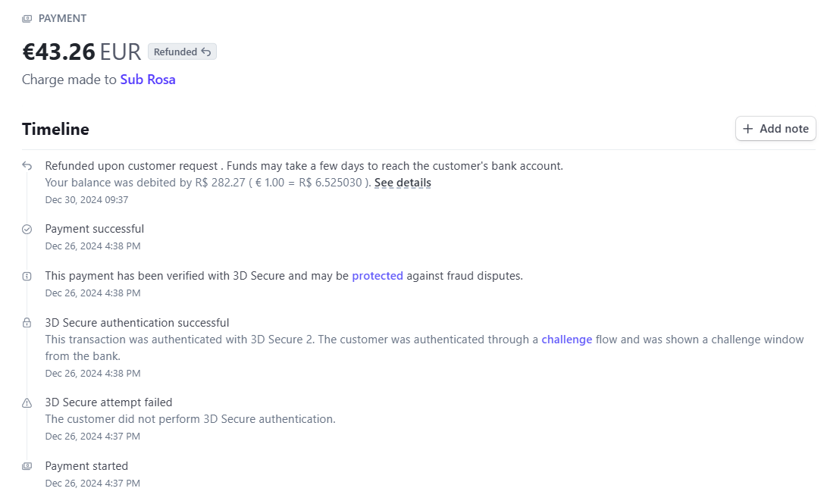Click the info icon beside 3D Secure verified
Screen dimensions: 824x504
tap(27, 277)
